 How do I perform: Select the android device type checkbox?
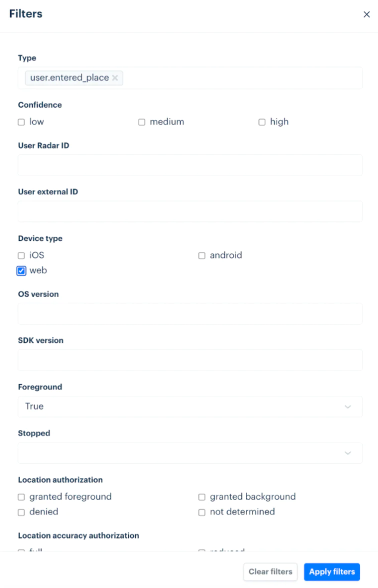201,255
